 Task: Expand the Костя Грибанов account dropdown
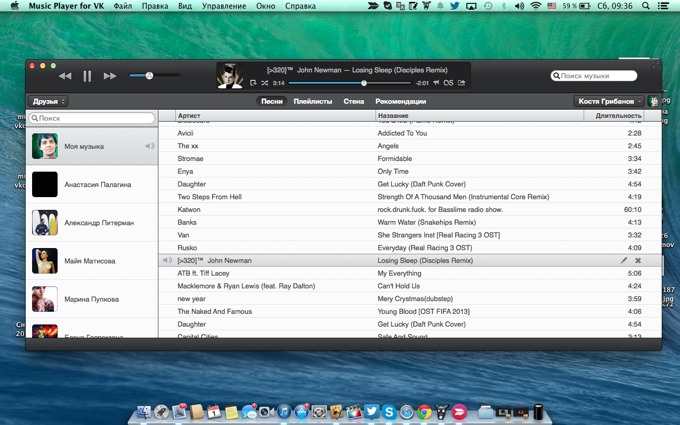click(x=609, y=102)
